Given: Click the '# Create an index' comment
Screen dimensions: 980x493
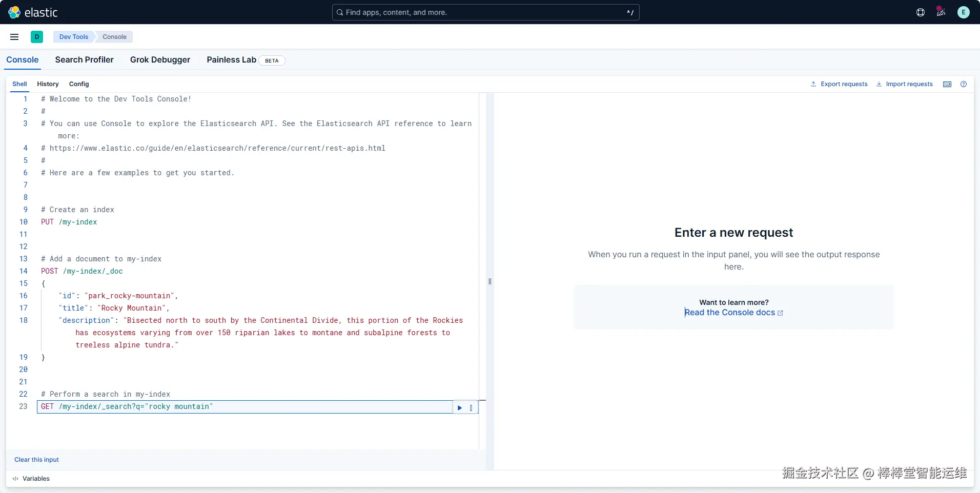Looking at the screenshot, I should click(x=78, y=210).
